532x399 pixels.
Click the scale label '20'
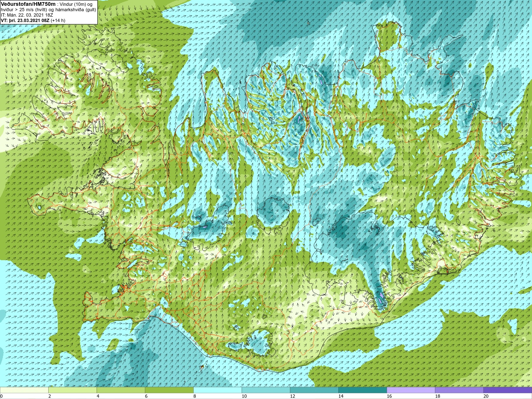point(486,396)
